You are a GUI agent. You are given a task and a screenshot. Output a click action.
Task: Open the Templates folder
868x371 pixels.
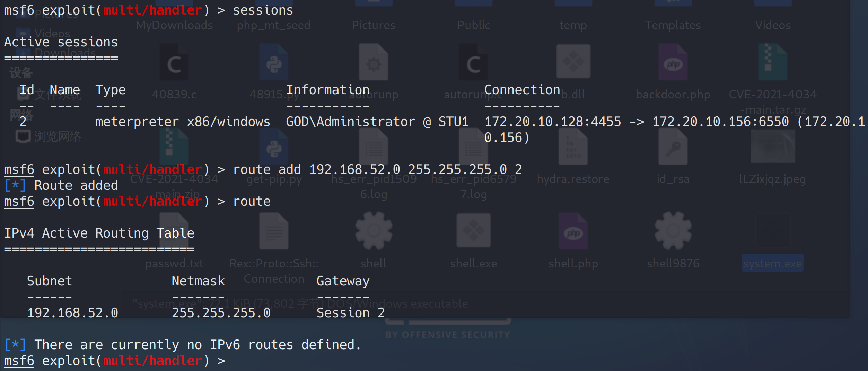point(673,25)
